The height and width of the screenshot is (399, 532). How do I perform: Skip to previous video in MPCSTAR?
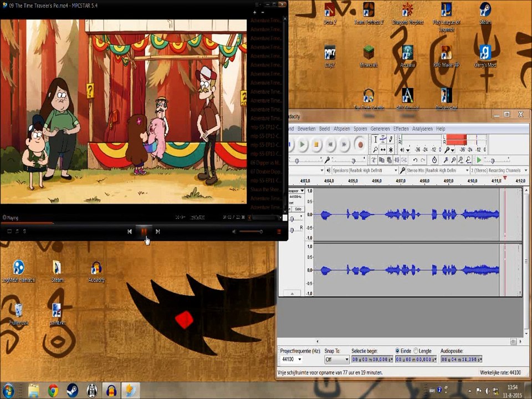(129, 232)
